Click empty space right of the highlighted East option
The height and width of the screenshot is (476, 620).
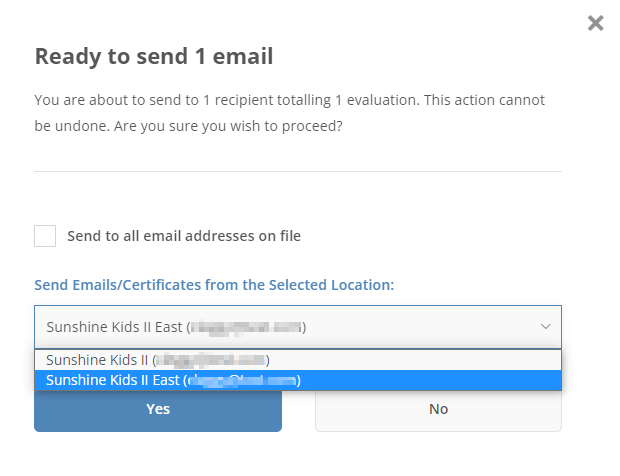[431, 380]
